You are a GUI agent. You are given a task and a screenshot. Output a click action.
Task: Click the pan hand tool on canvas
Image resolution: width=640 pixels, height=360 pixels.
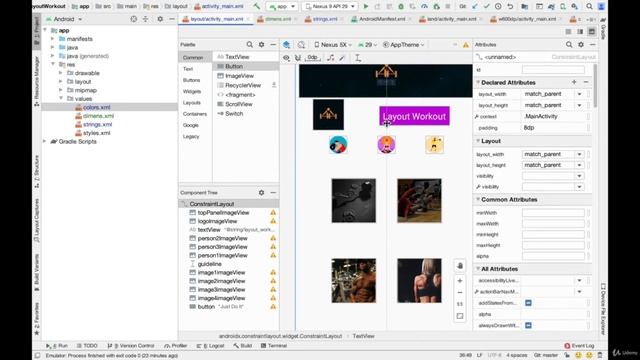[460, 266]
